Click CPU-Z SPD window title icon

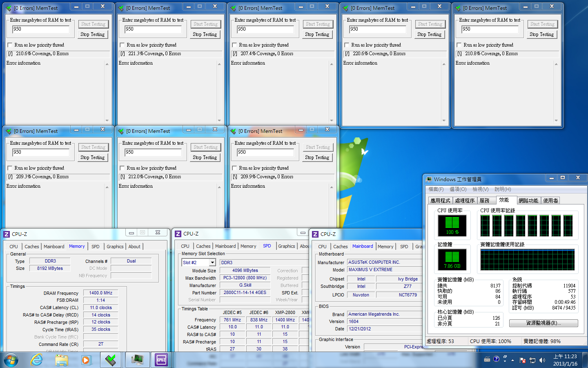(178, 234)
